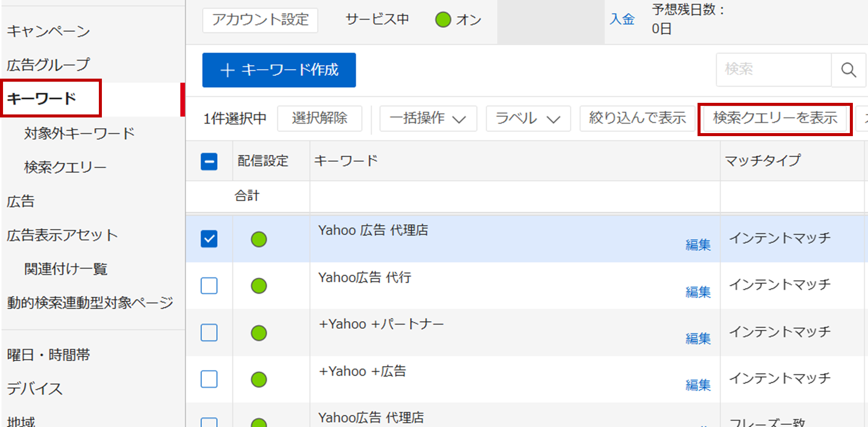Open the ラベル dropdown
Image resolution: width=868 pixels, height=427 pixels.
[x=528, y=118]
